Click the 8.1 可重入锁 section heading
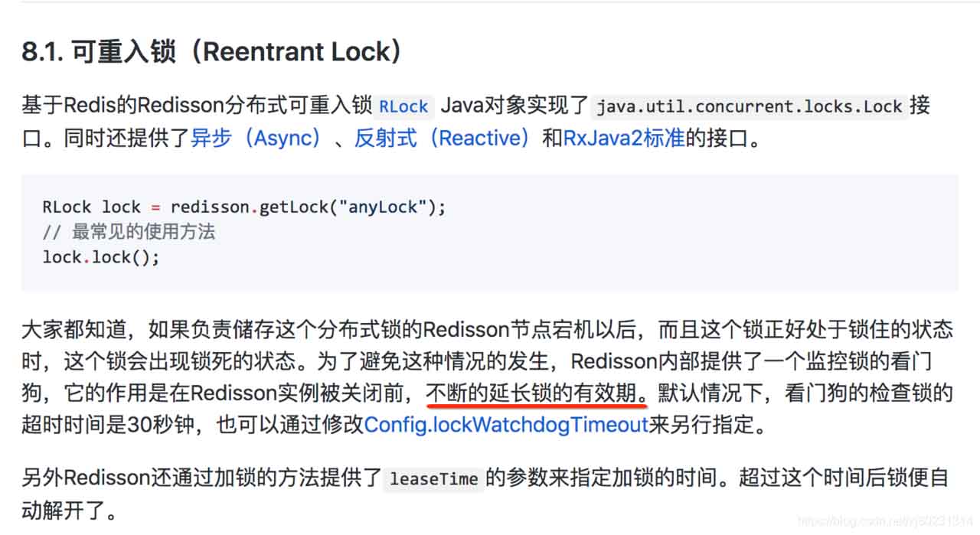This screenshot has width=980, height=535. (x=212, y=52)
